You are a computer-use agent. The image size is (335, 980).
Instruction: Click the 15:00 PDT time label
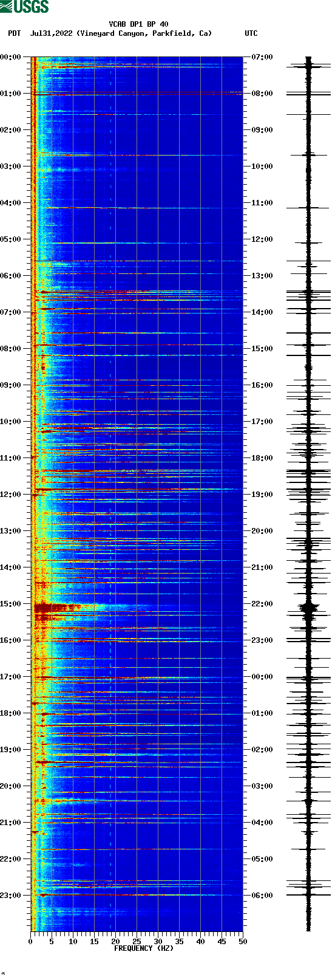(10, 604)
